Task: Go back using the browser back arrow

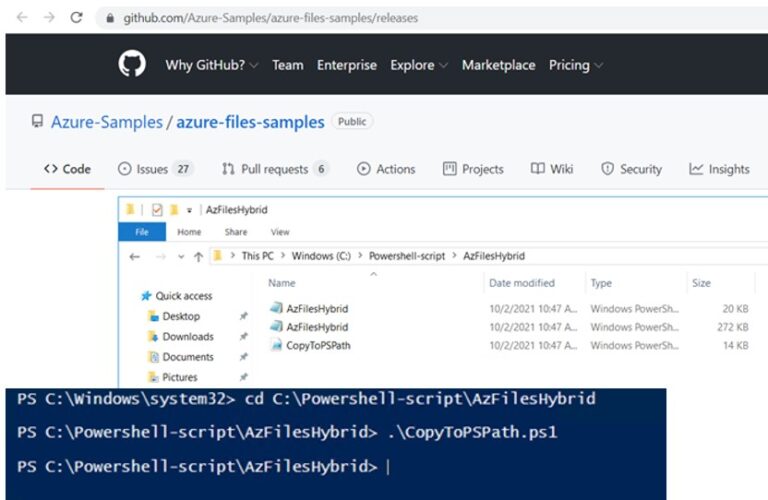Action: [22, 17]
